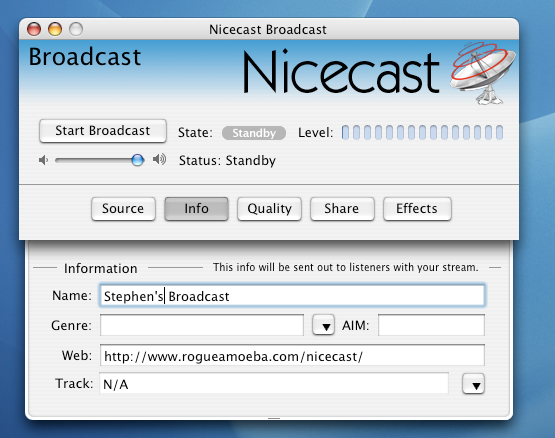The image size is (555, 438).
Task: Click the Start Broadcast button
Action: tap(103, 131)
